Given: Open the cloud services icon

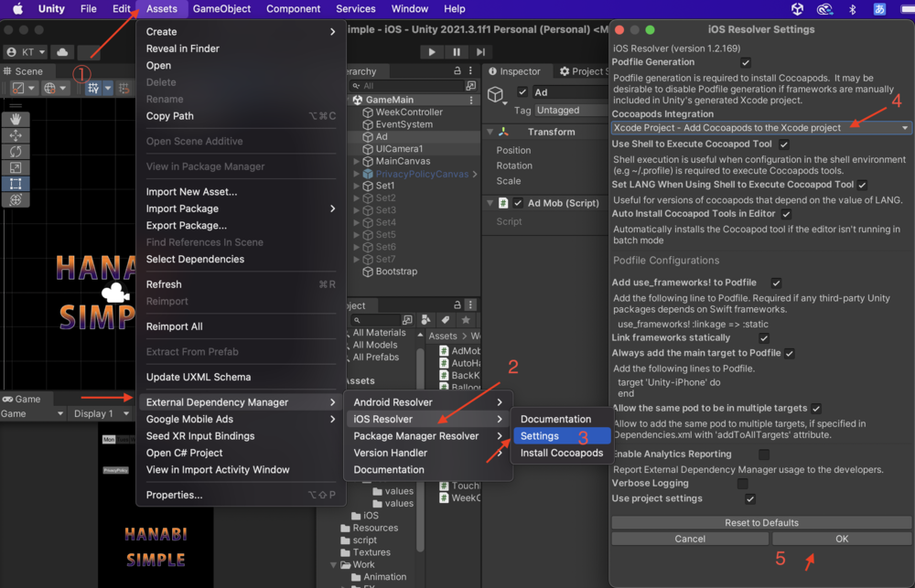Looking at the screenshot, I should tap(62, 52).
